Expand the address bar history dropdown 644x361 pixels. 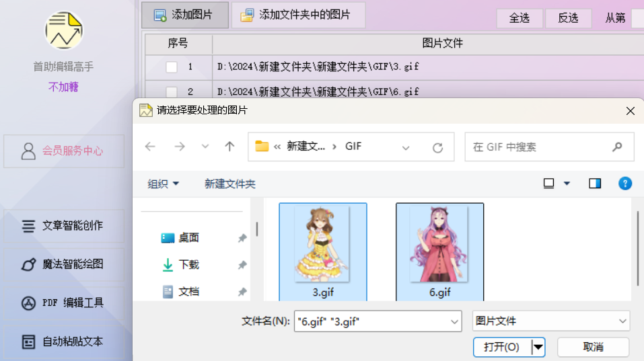[x=406, y=148]
